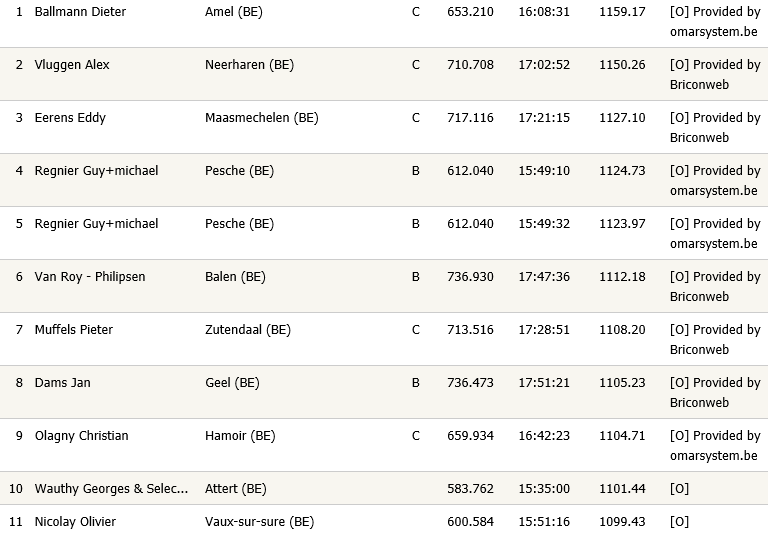Click omarsystem.be text in Hamoir row

point(714,456)
